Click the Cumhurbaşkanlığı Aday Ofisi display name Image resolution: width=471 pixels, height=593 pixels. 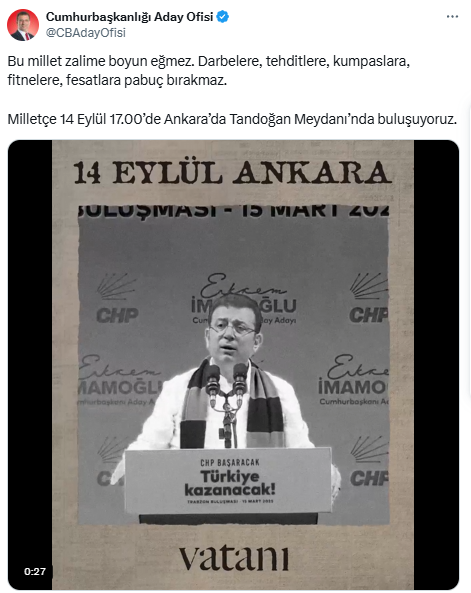click(129, 17)
